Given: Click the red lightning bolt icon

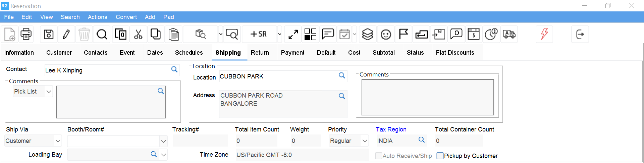Looking at the screenshot, I should pos(544,34).
